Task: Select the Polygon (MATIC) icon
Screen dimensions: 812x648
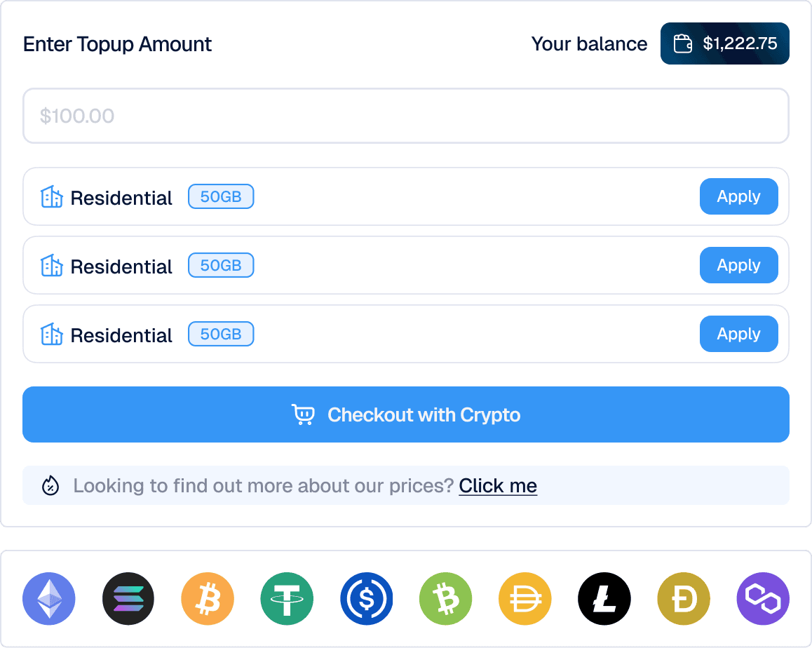Action: [x=763, y=598]
